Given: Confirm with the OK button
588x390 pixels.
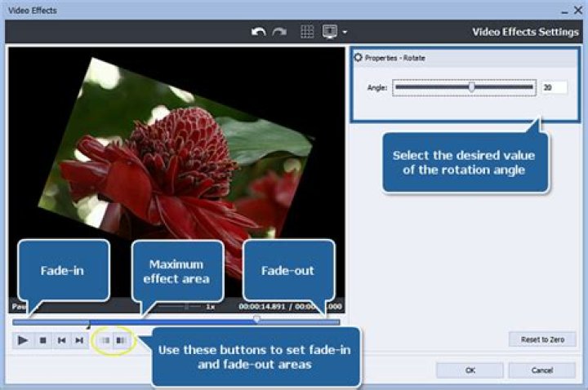Looking at the screenshot, I should 470,370.
